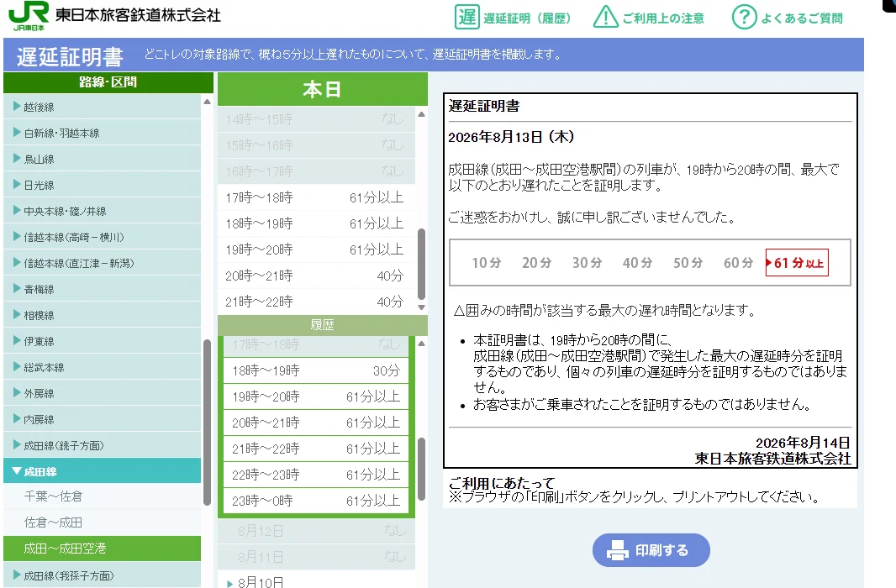Collapse the expanded 成田線 route
Screen dimensions: 896x588
(103, 471)
